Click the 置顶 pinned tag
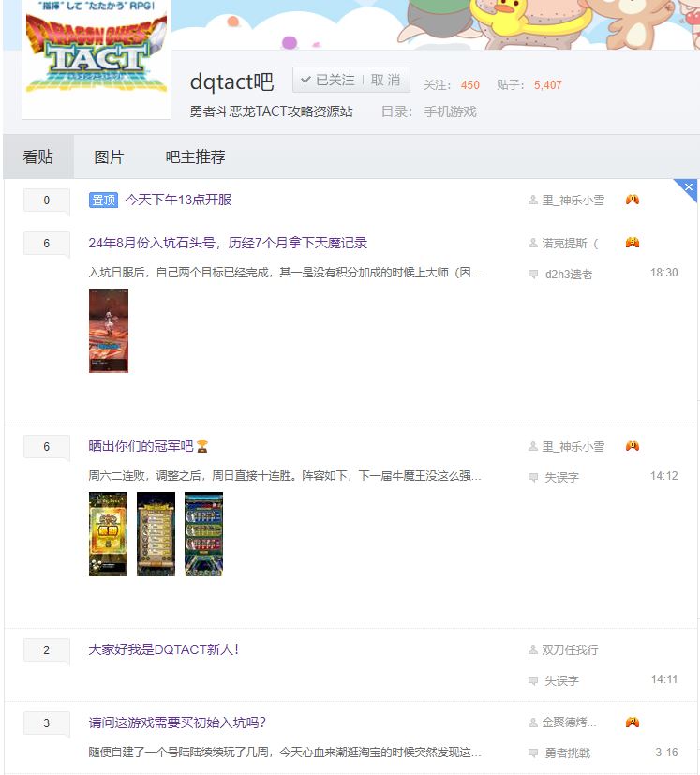Screen dimensions: 700x775 pos(103,201)
